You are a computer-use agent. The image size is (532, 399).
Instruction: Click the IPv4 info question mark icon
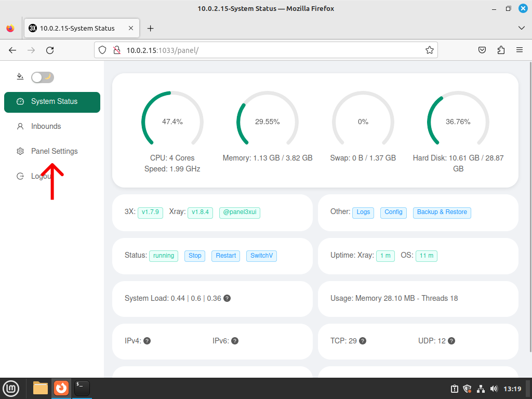pos(147,341)
